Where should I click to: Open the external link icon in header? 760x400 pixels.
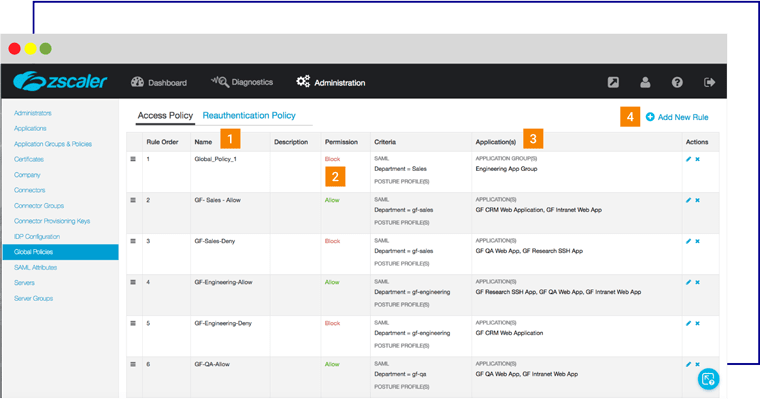coord(613,82)
